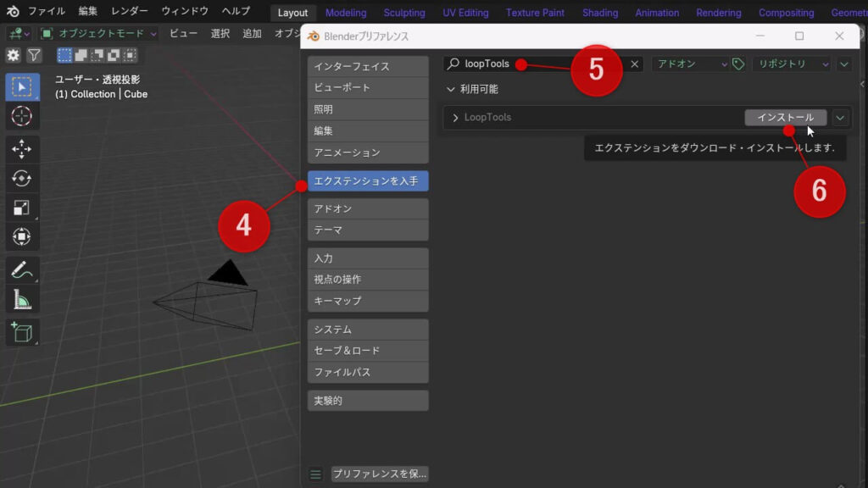Open the tweak settings gear icon
This screenshot has width=868, height=488.
(14, 54)
